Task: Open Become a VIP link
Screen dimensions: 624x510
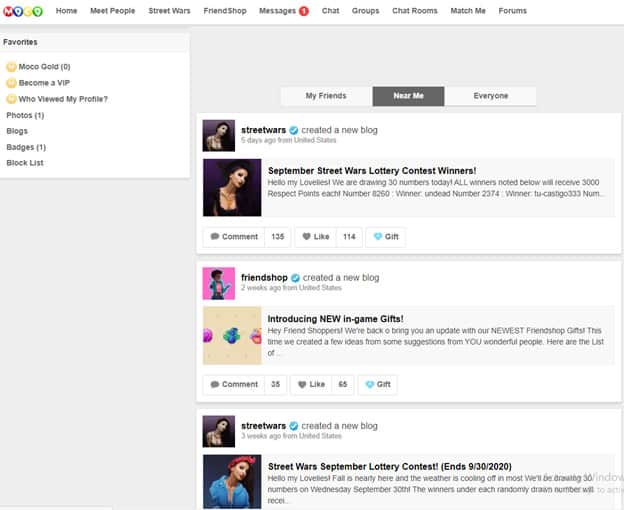Action: (x=44, y=83)
